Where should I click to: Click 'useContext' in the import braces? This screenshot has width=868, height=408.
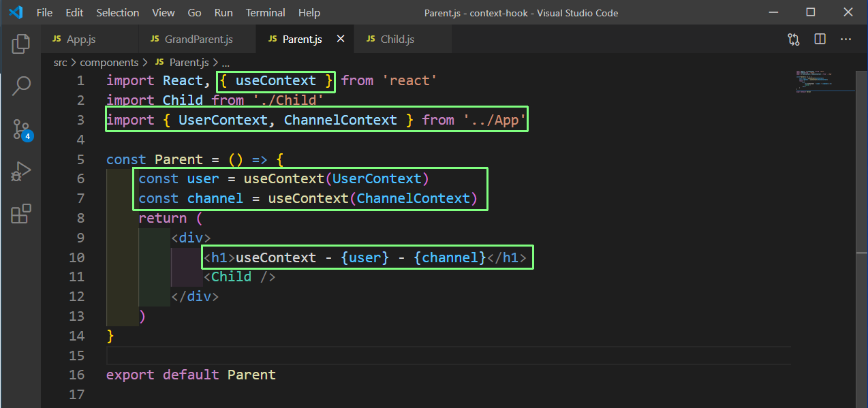click(x=276, y=81)
